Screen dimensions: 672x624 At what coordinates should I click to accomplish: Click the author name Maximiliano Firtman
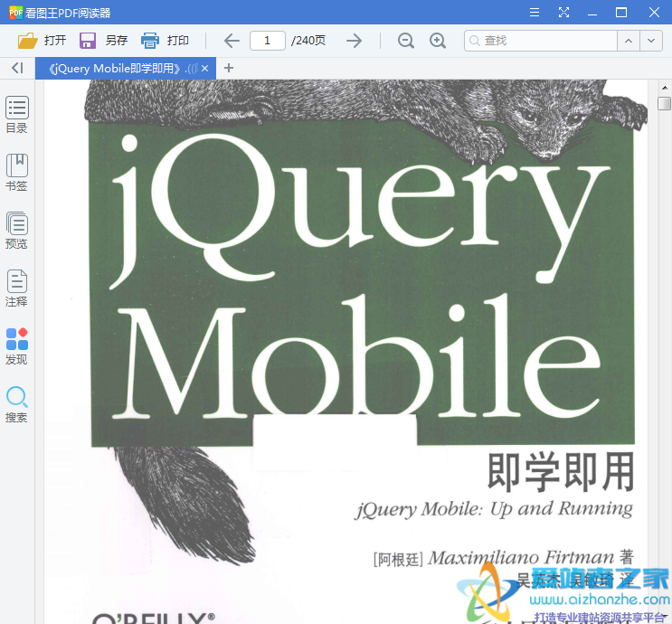(x=521, y=558)
